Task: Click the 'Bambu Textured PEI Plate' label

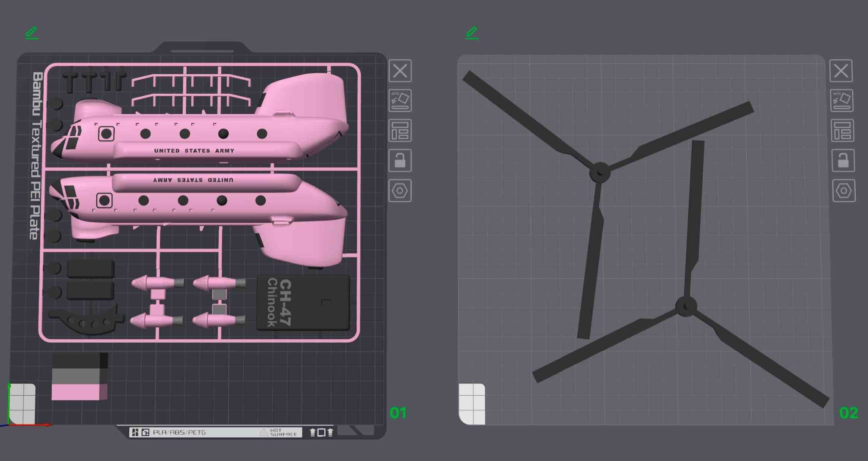Action: coord(36,156)
